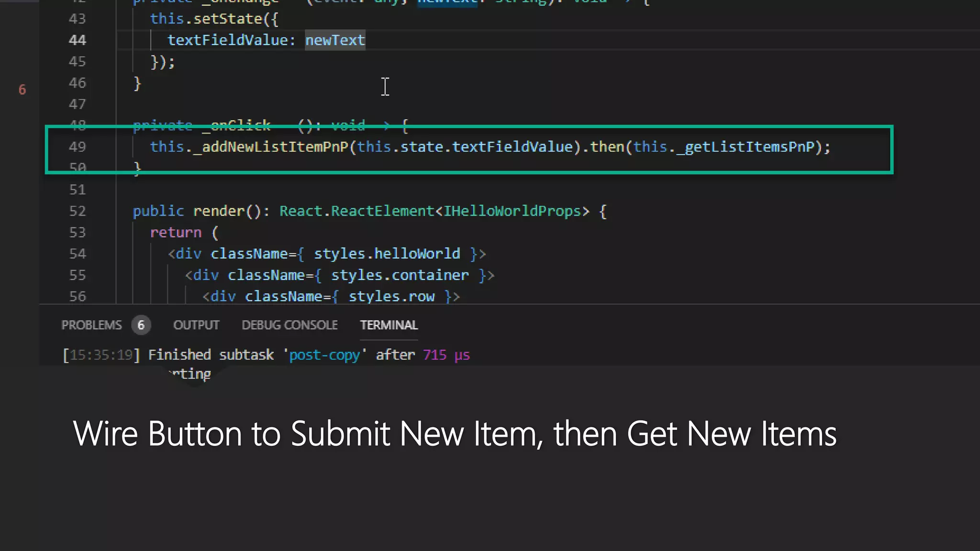Click the 15:35:19 timestamp in terminal
Image resolution: width=980 pixels, height=551 pixels.
click(101, 355)
